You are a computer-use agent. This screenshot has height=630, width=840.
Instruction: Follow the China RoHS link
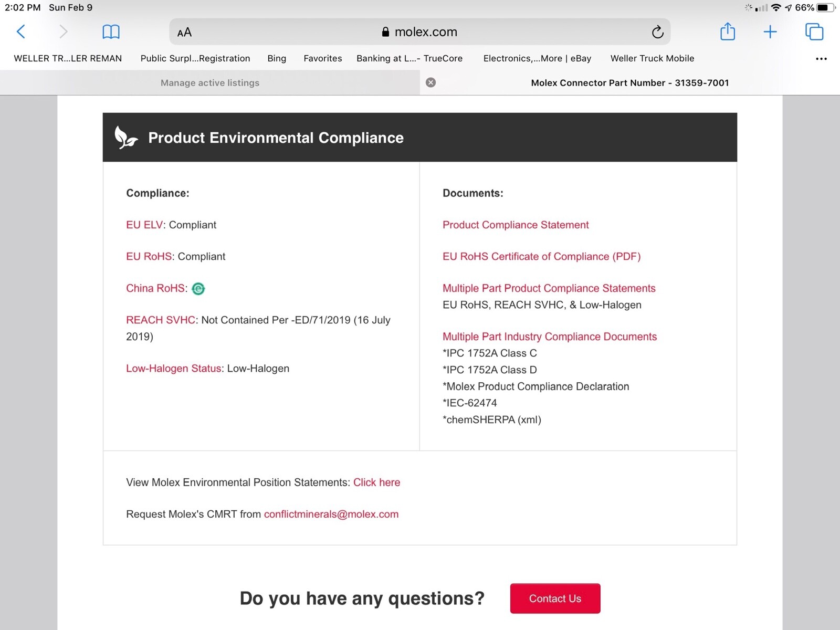click(x=155, y=288)
